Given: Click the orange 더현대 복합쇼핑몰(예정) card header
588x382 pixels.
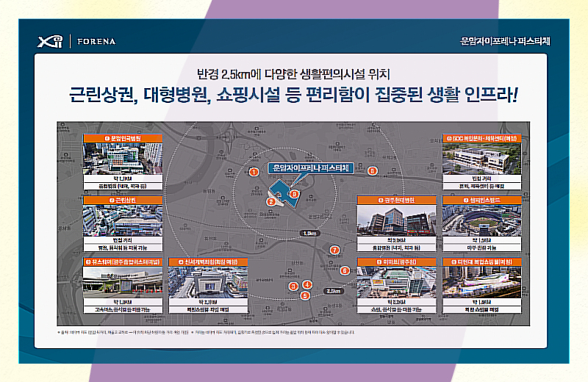Looking at the screenshot, I should (482, 262).
